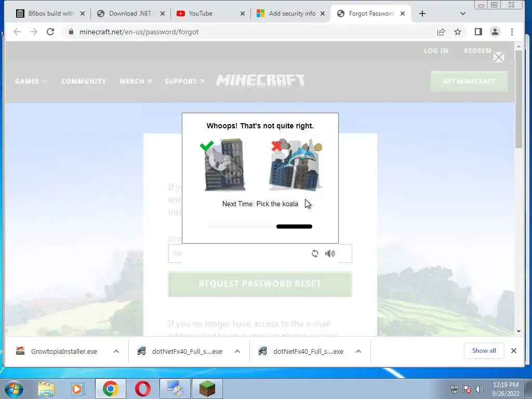Click the Chrome taskbar icon

(110, 389)
